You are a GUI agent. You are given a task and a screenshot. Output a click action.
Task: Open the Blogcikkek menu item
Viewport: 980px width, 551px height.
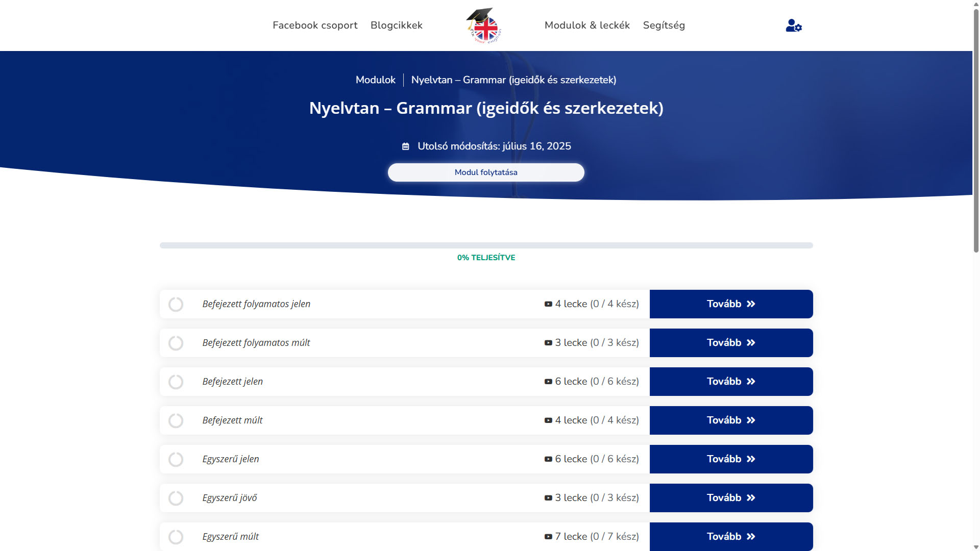pyautogui.click(x=397, y=26)
